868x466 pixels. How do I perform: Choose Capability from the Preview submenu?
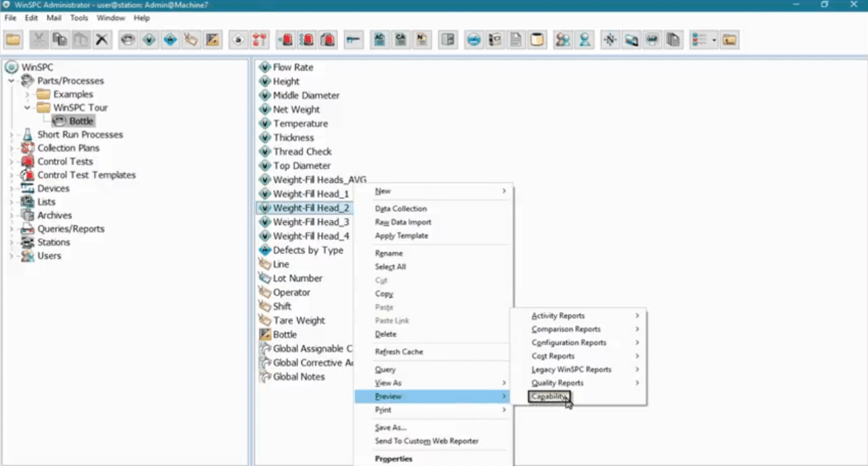point(549,397)
